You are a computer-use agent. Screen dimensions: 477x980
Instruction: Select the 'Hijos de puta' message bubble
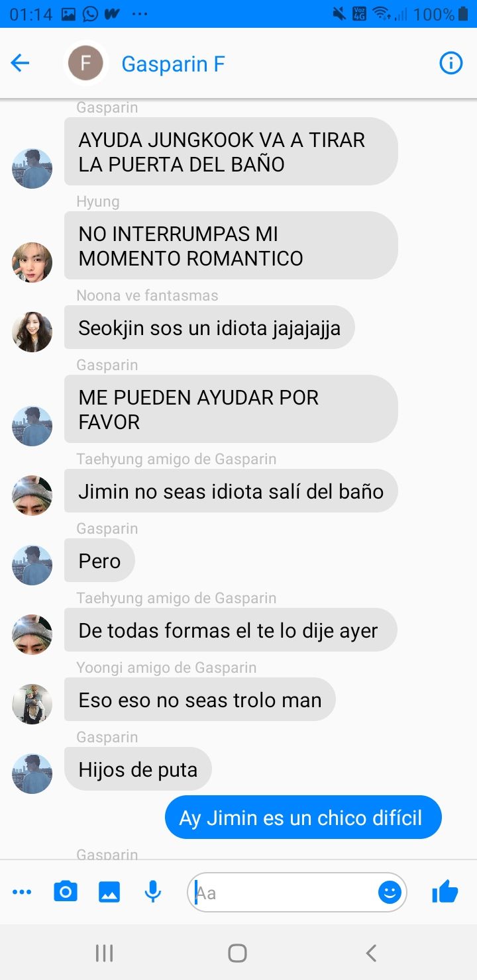point(138,769)
